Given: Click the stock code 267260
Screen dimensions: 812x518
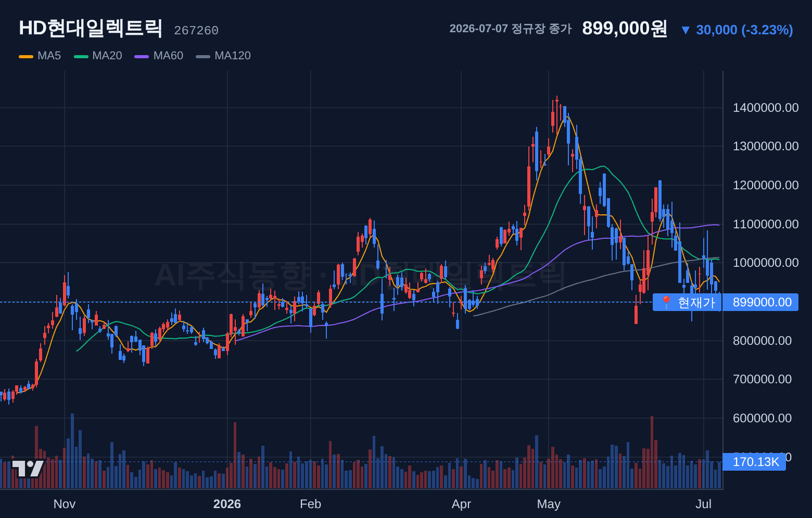Looking at the screenshot, I should pos(196,31).
